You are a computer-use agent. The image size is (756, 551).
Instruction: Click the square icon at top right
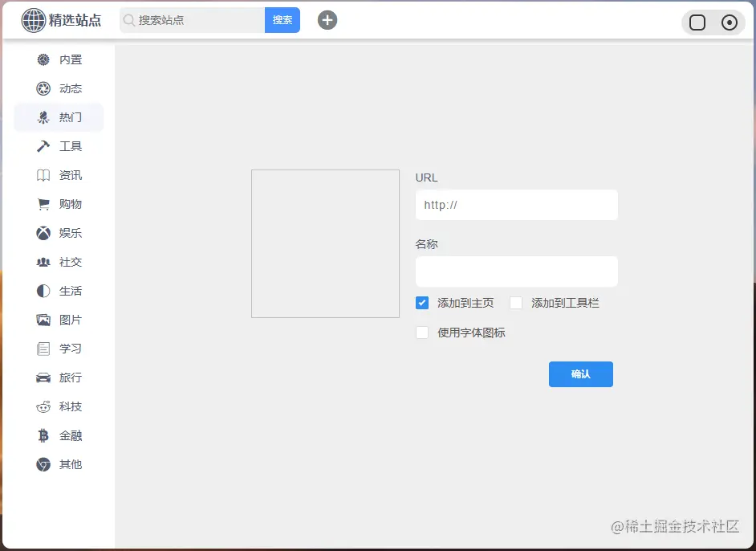(696, 22)
